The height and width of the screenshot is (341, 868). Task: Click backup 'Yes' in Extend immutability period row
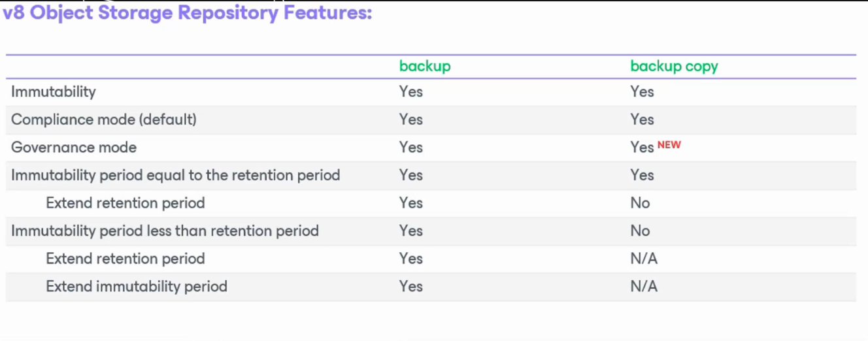pos(411,286)
